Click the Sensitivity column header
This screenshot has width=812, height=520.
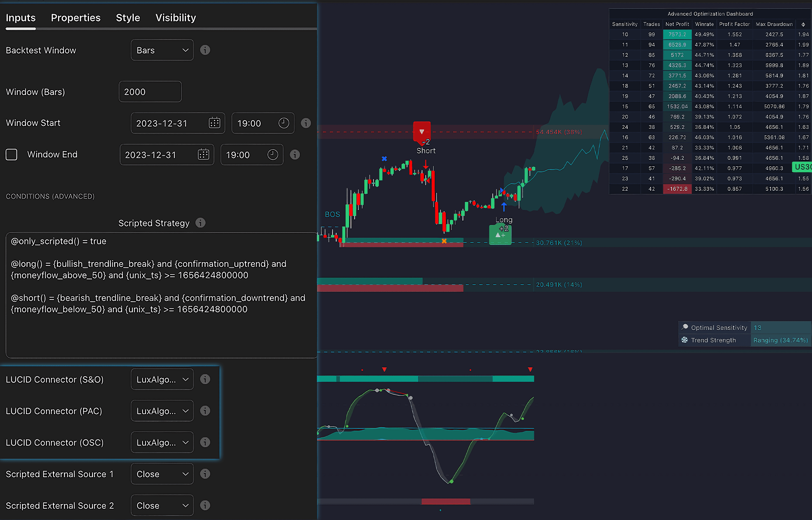click(x=625, y=24)
